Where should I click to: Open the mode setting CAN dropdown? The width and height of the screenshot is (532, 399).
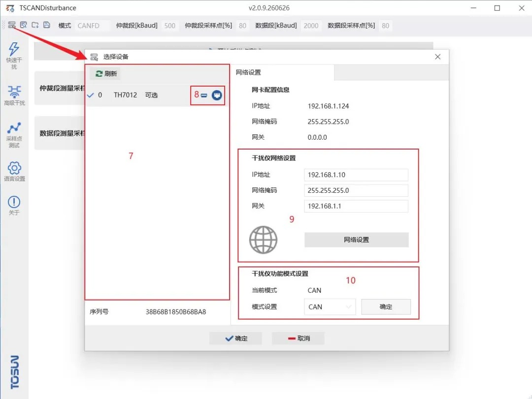(330, 307)
